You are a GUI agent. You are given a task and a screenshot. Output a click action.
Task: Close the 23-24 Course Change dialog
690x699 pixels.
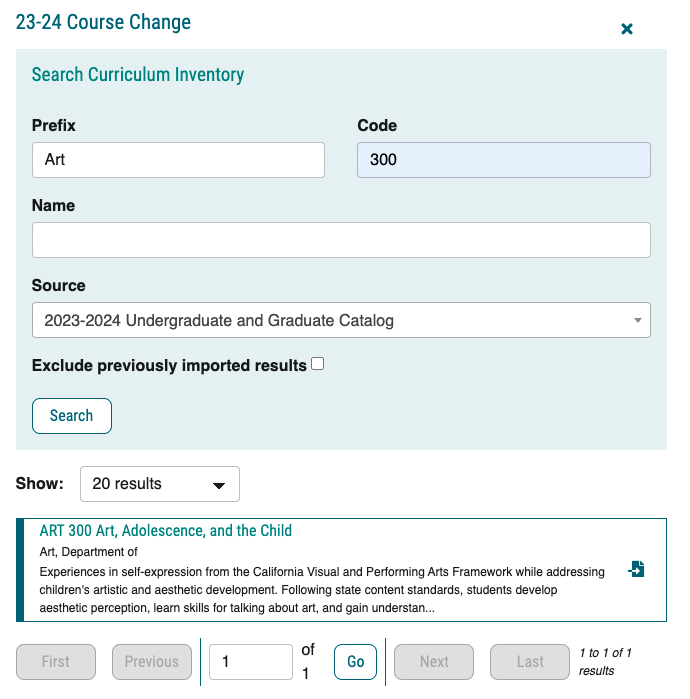(627, 29)
